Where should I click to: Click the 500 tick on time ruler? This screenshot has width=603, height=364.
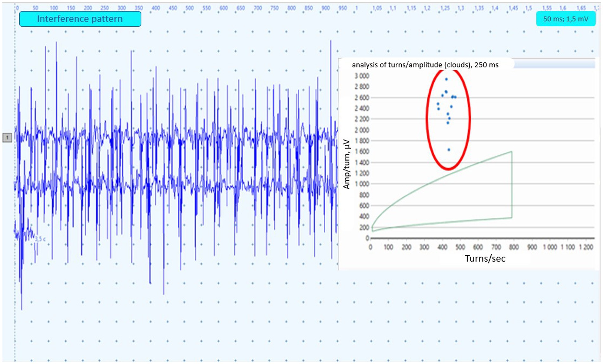(x=189, y=8)
